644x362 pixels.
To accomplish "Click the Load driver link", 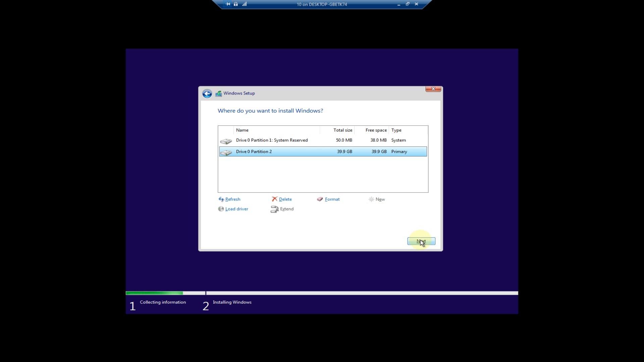I will point(237,209).
